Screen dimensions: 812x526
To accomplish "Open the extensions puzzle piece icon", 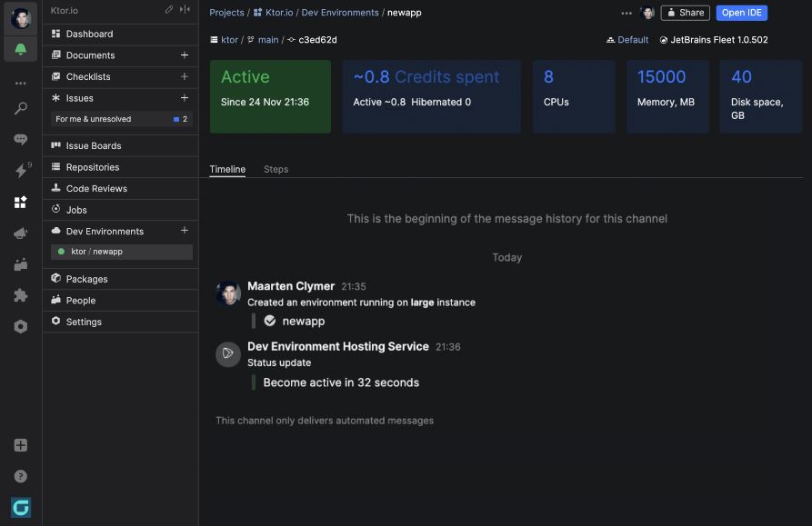I will (20, 295).
